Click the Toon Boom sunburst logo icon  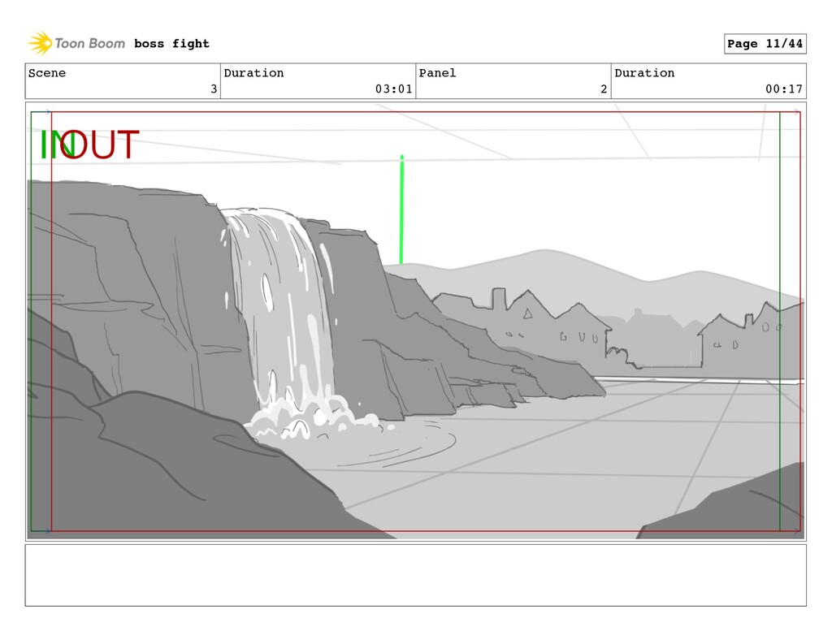[40, 43]
